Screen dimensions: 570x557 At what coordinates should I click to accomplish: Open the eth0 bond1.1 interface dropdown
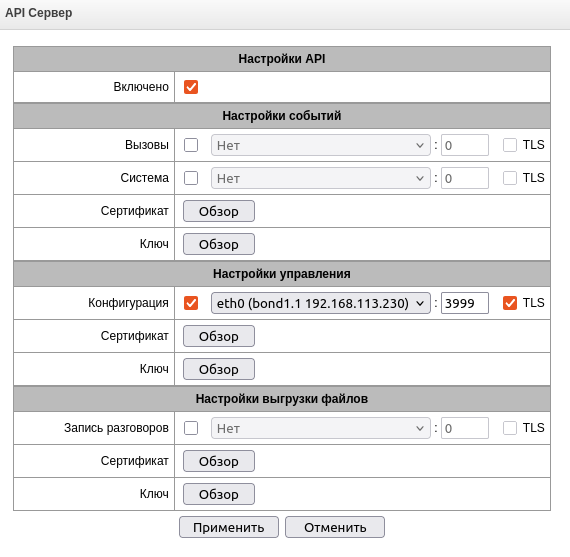[321, 303]
